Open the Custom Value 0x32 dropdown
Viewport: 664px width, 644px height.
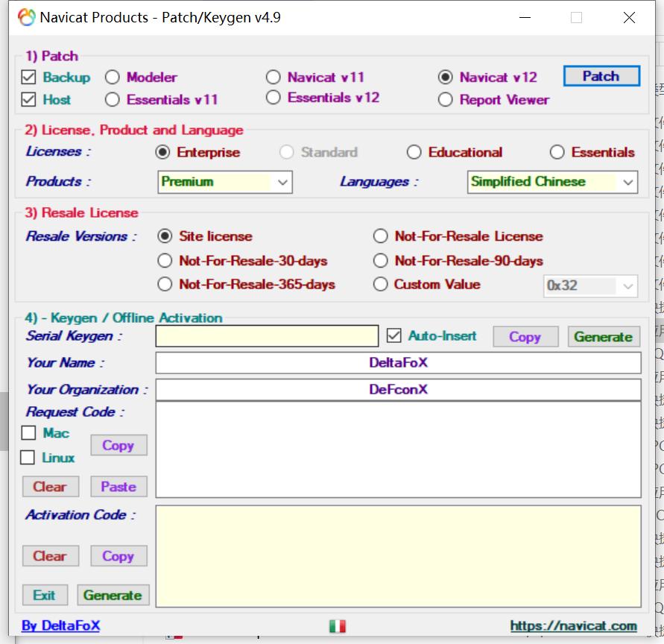(590, 285)
